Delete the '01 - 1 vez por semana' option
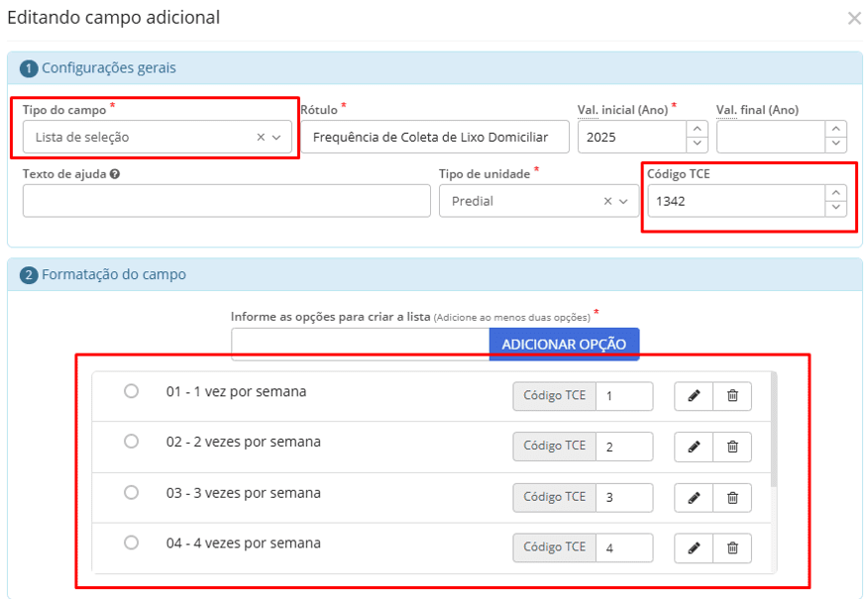Screen dimensions: 868x599 pyautogui.click(x=732, y=396)
